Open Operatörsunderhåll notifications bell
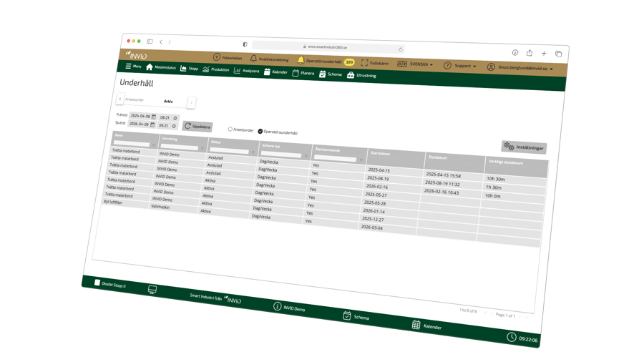644x362 pixels. (301, 60)
